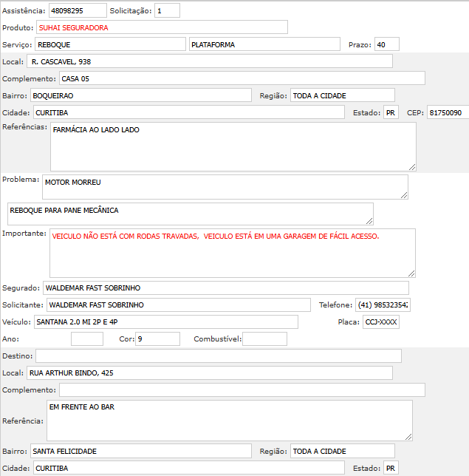Click the Importante textarea resize handle
Screen dimensions: 469x476
tap(411, 273)
